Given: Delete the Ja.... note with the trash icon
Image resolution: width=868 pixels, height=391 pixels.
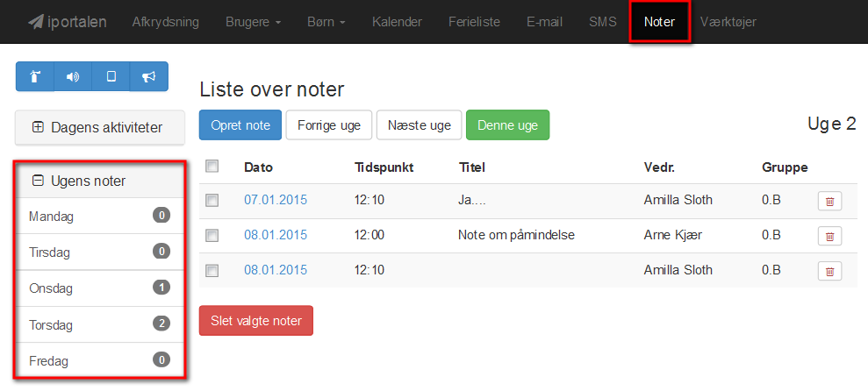Looking at the screenshot, I should coord(829,202).
